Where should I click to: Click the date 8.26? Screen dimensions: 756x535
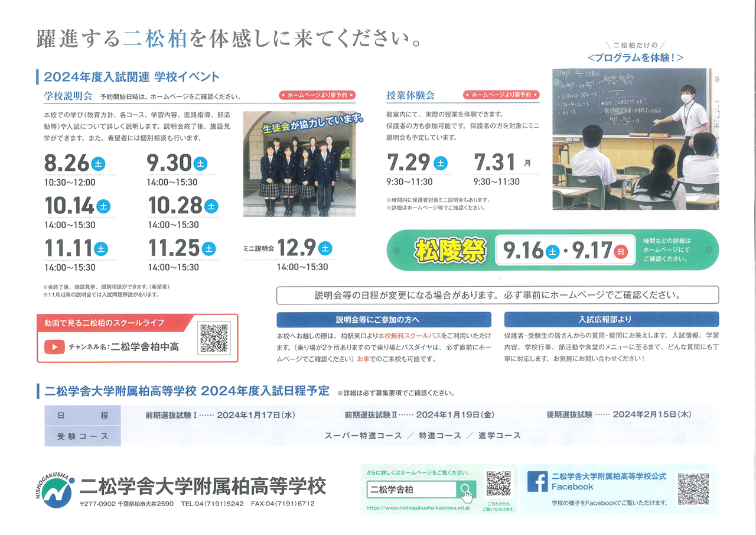coord(67,163)
